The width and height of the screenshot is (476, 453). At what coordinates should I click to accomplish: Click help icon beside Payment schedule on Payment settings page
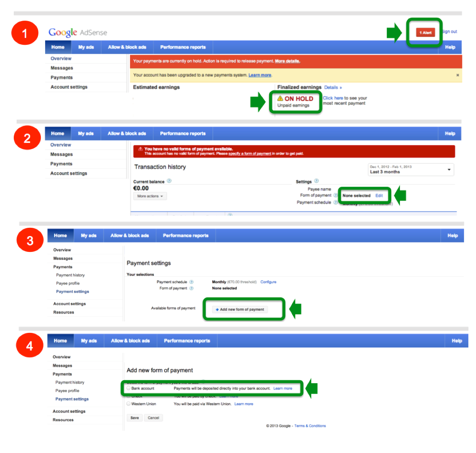coord(191,282)
